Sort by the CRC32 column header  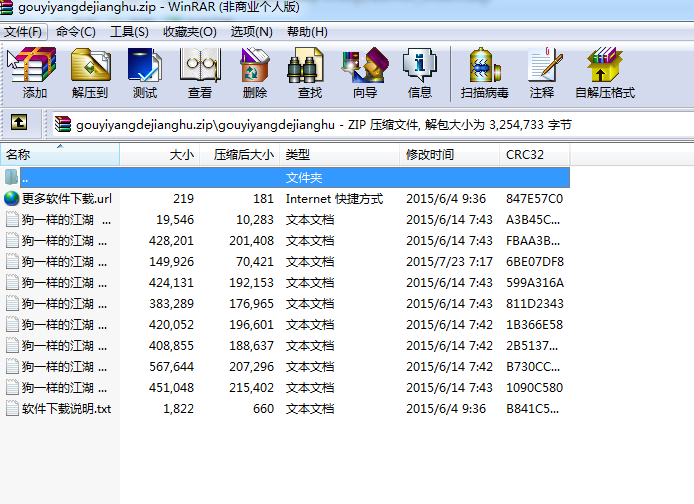(535, 154)
